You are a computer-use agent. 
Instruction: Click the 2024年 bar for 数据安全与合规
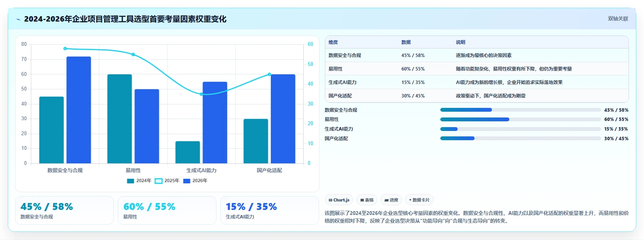pos(51,130)
